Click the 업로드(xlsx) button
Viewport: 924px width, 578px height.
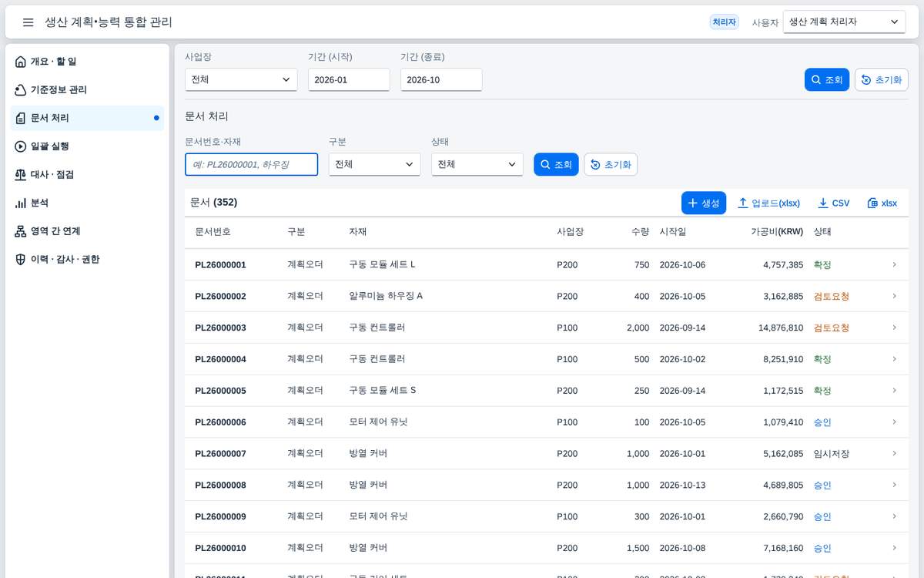pos(768,203)
